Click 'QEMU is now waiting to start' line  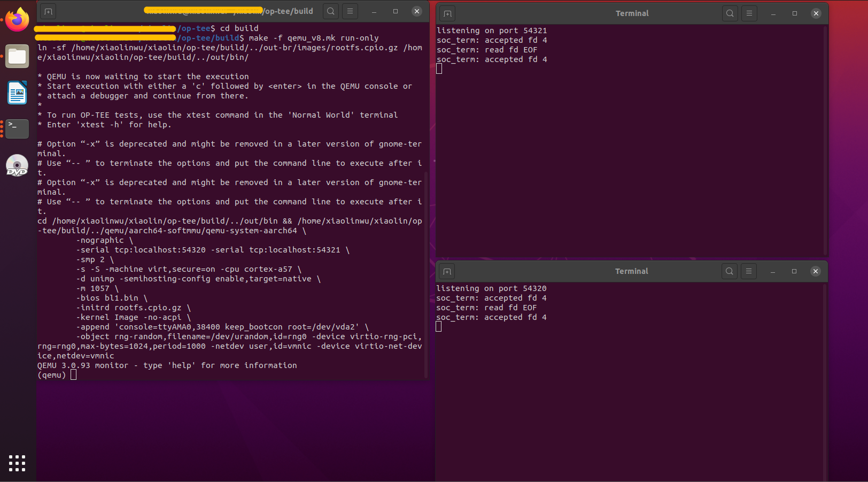(143, 76)
